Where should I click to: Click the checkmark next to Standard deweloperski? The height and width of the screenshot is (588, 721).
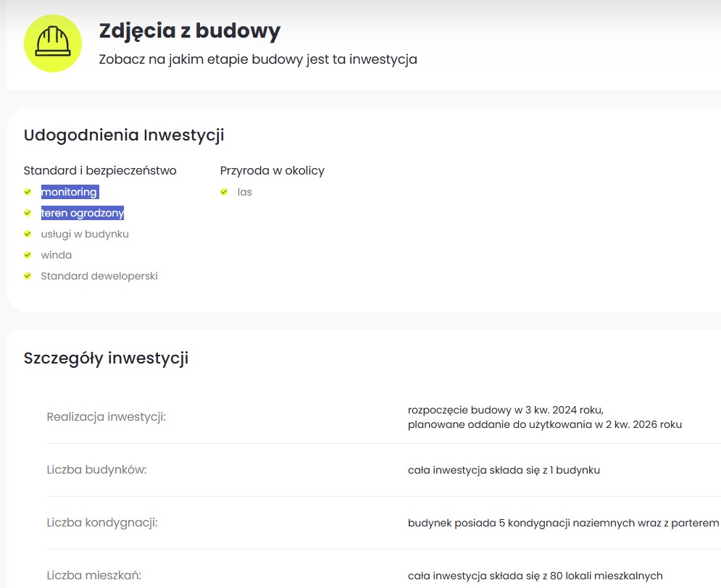[28, 276]
